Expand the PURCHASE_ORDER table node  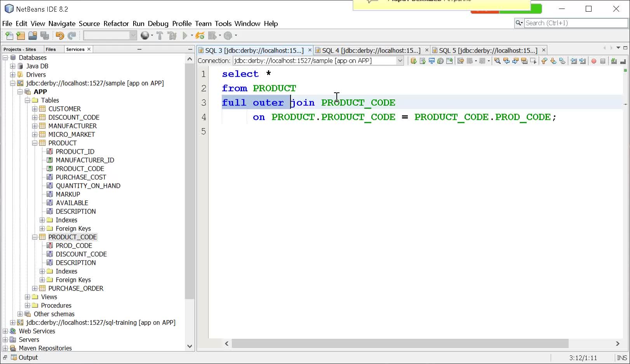(35, 288)
